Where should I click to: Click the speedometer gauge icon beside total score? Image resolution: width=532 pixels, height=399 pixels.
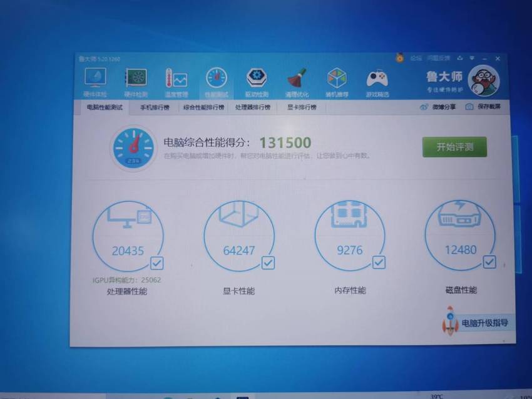tap(133, 148)
